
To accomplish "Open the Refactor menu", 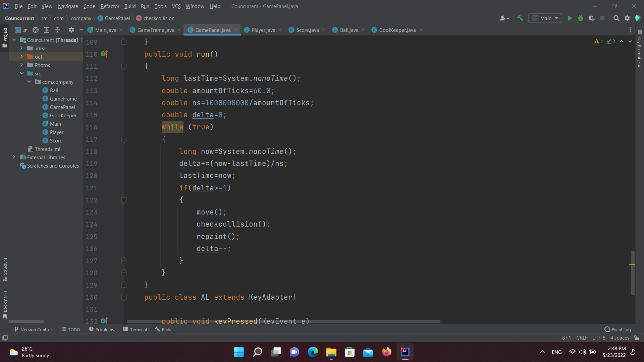I will tap(110, 6).
